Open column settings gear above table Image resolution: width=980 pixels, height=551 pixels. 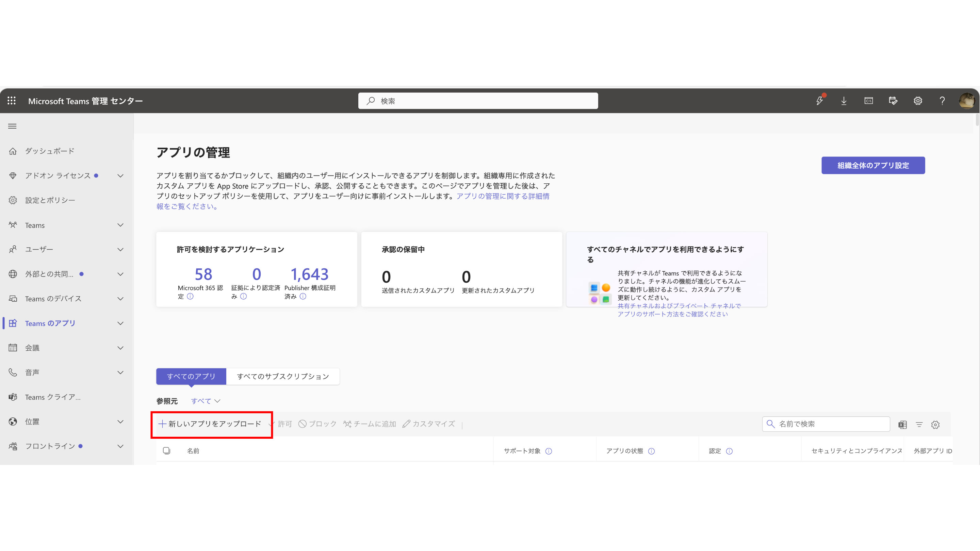[x=935, y=425]
